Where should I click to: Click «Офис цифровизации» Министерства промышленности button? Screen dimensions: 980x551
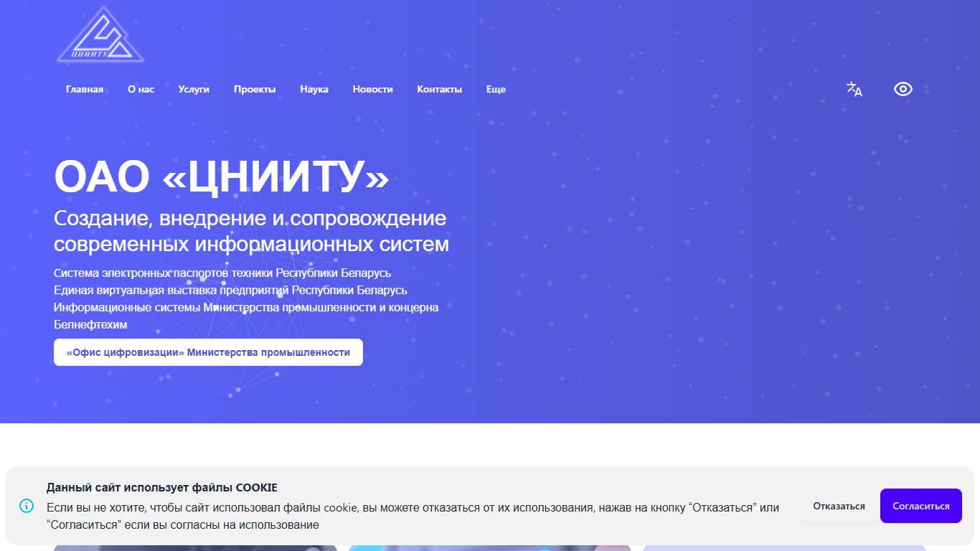tap(208, 352)
